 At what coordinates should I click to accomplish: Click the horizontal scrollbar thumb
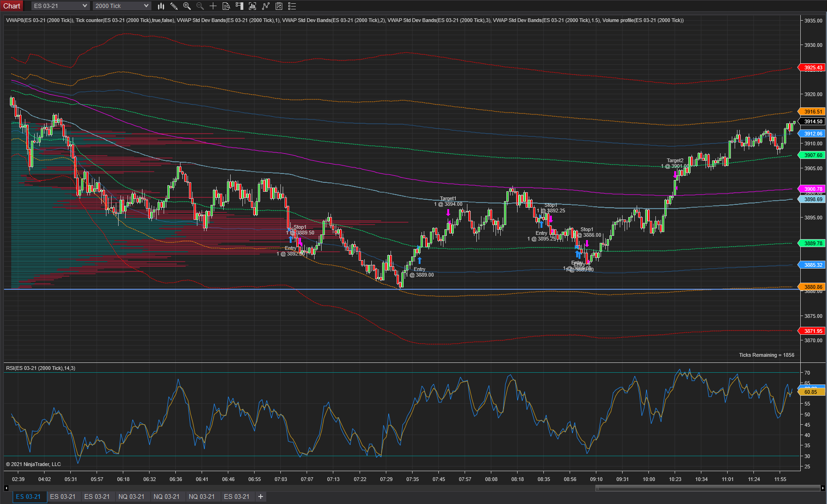click(x=707, y=488)
